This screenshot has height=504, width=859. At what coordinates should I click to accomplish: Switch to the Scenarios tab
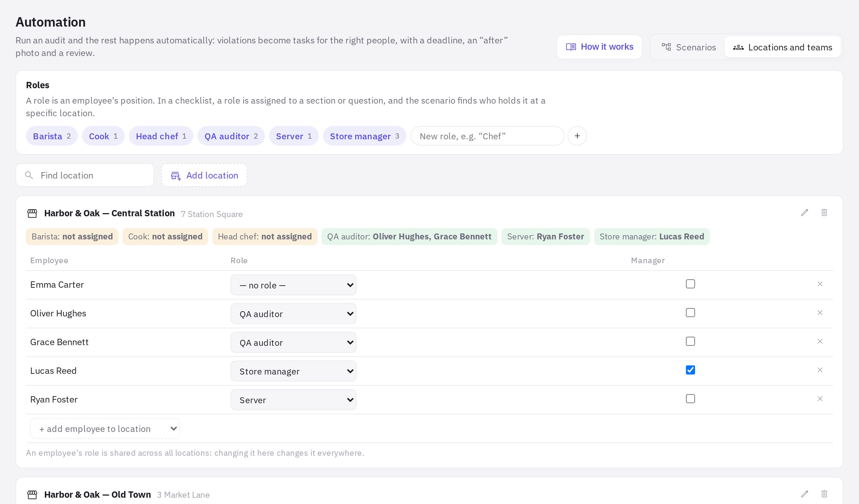point(688,47)
